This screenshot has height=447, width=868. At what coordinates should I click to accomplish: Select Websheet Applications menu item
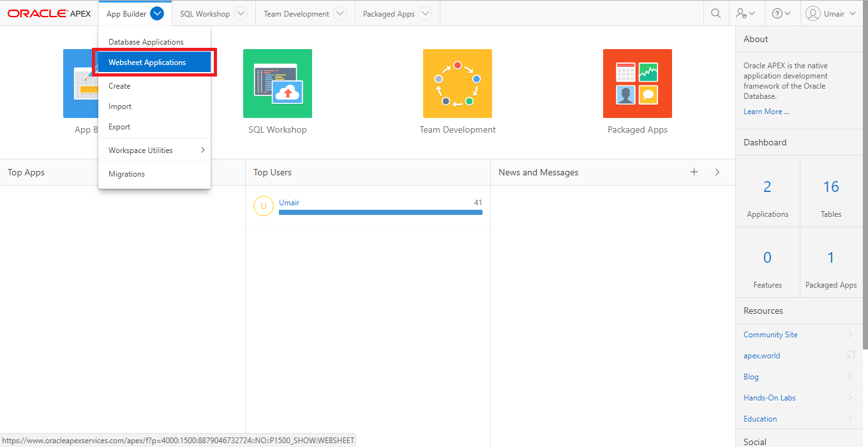tap(154, 62)
